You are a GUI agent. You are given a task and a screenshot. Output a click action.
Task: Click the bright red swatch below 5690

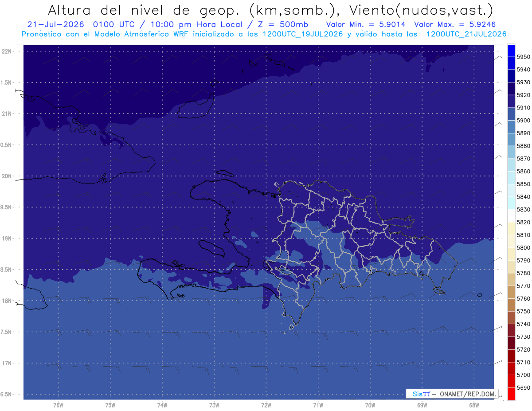[x=511, y=394]
